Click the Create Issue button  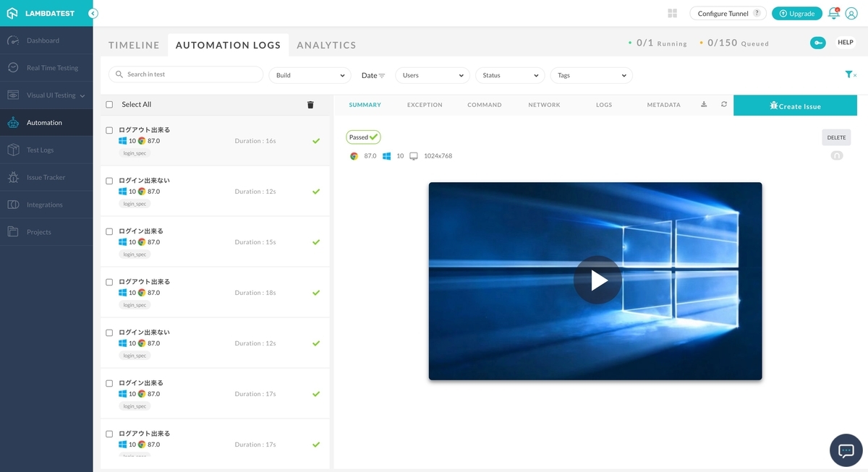tap(795, 106)
